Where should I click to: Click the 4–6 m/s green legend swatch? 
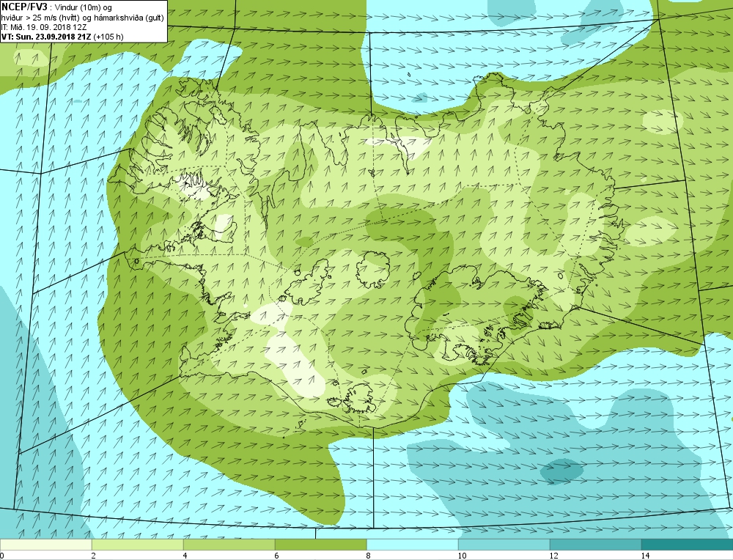229,545
